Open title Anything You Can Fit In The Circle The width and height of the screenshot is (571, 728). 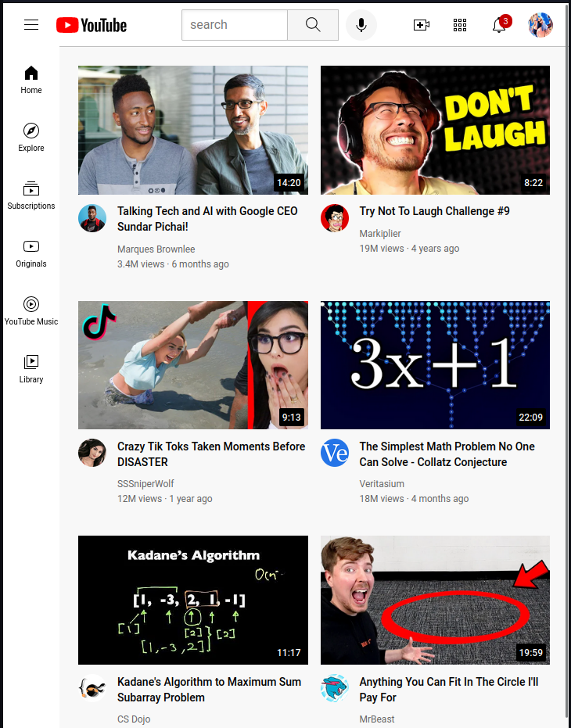449,690
